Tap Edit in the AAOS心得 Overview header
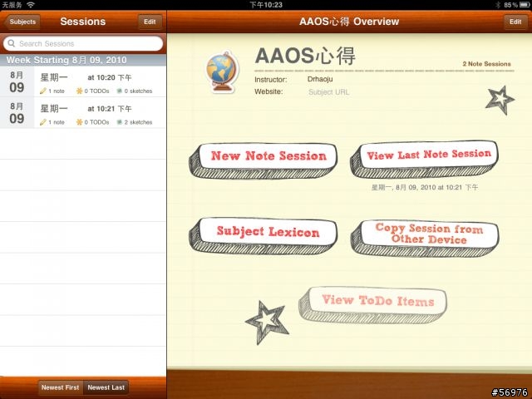 coord(515,22)
